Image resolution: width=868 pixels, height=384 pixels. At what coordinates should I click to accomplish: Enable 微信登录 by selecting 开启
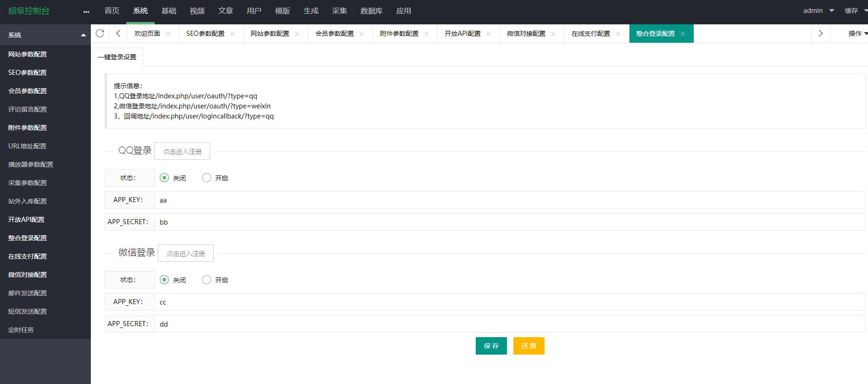(207, 280)
